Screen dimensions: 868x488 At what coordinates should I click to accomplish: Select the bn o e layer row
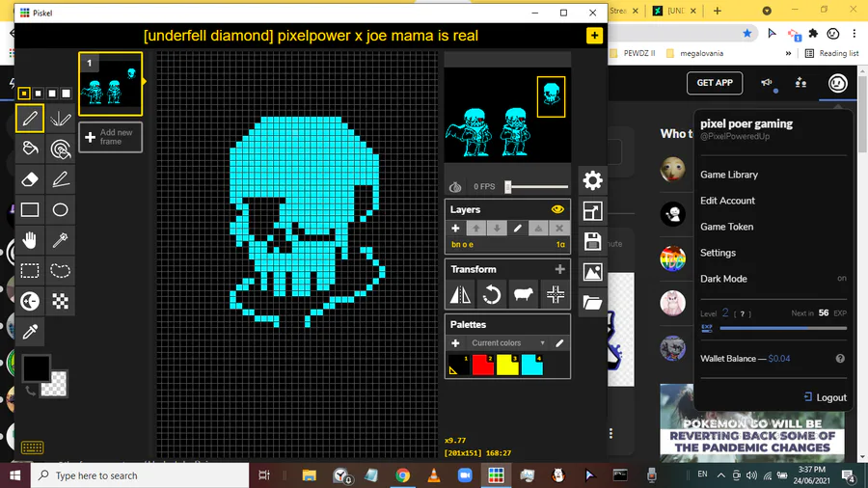(x=507, y=245)
